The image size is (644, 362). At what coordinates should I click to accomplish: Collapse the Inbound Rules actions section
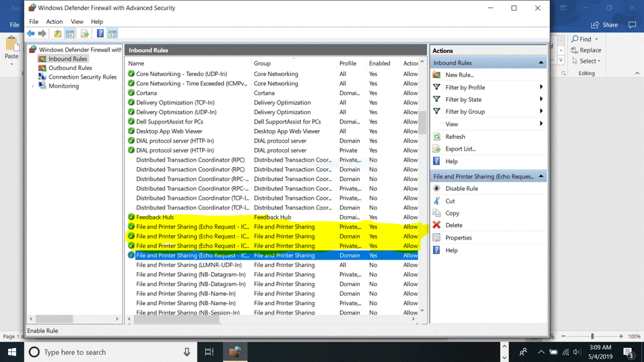pyautogui.click(x=541, y=63)
